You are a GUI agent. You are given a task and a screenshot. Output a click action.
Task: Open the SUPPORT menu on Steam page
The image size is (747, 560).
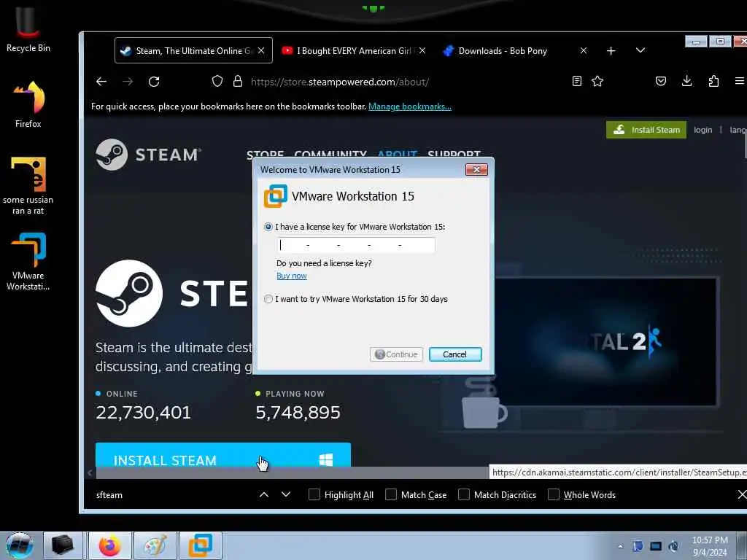(454, 155)
